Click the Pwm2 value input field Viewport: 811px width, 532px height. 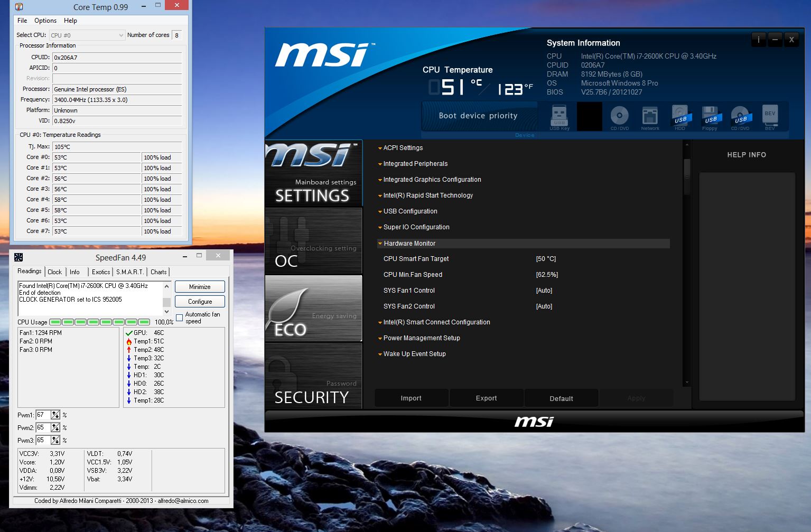click(x=43, y=428)
